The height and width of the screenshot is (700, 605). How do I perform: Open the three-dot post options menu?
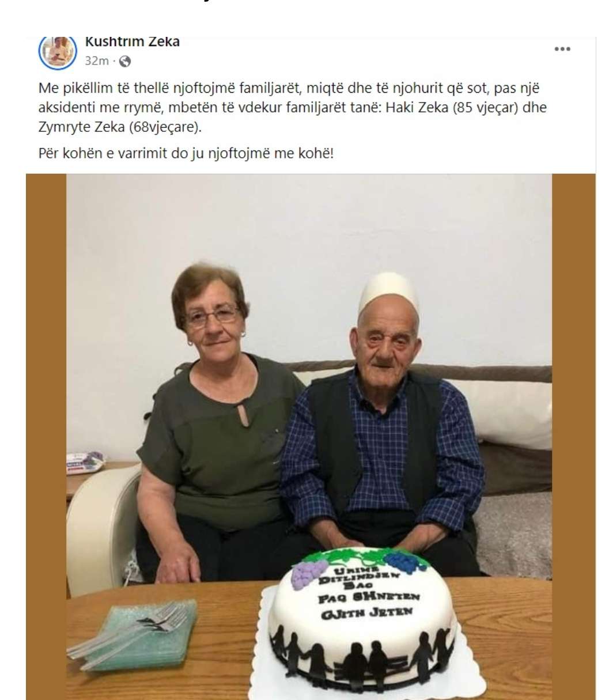[562, 50]
